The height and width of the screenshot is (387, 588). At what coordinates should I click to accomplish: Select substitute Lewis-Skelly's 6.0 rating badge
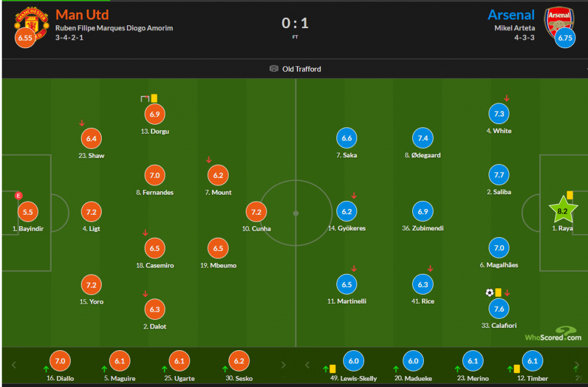[x=354, y=361]
